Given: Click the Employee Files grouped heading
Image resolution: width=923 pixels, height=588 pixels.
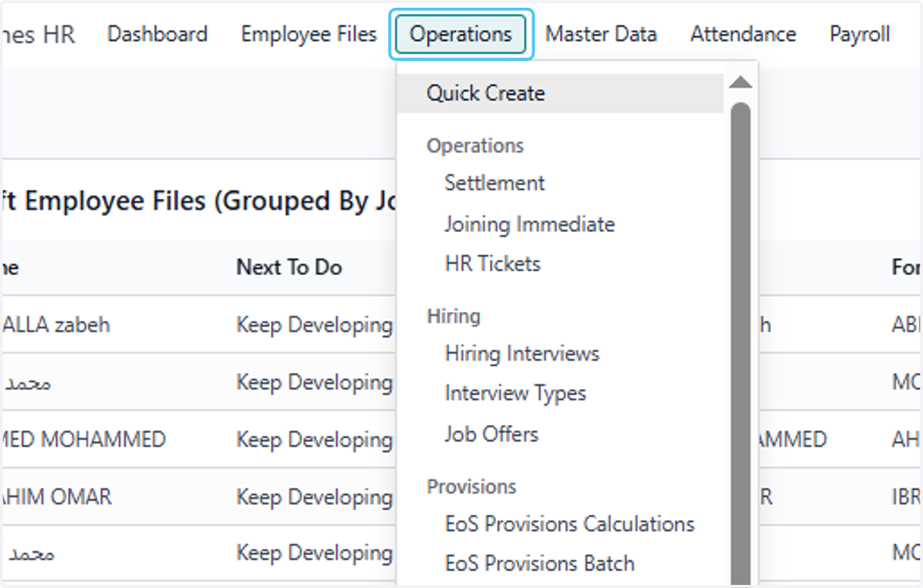Looking at the screenshot, I should coord(198,201).
